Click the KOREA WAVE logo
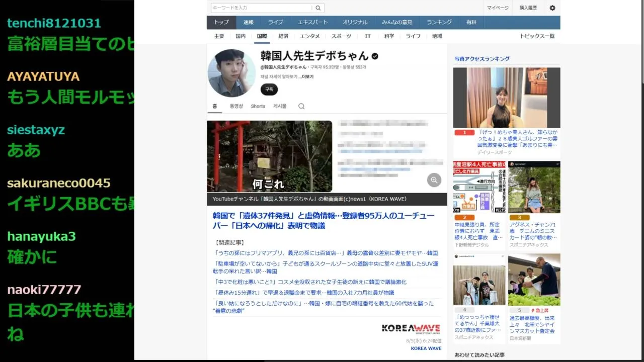Viewport: 644px width, 362px height. [411, 328]
